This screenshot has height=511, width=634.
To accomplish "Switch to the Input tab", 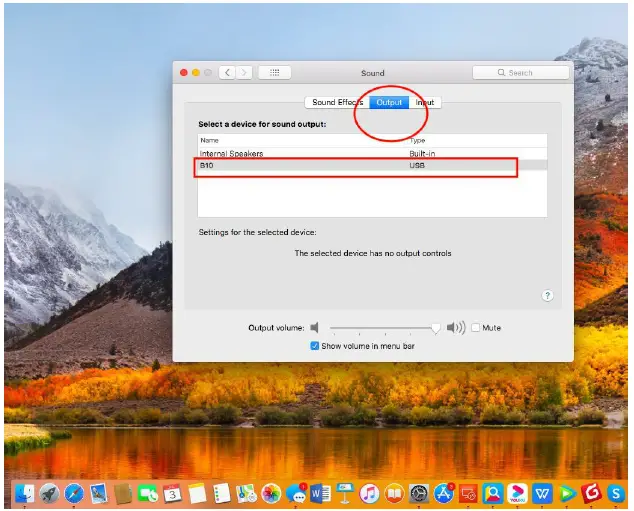I will 425,102.
